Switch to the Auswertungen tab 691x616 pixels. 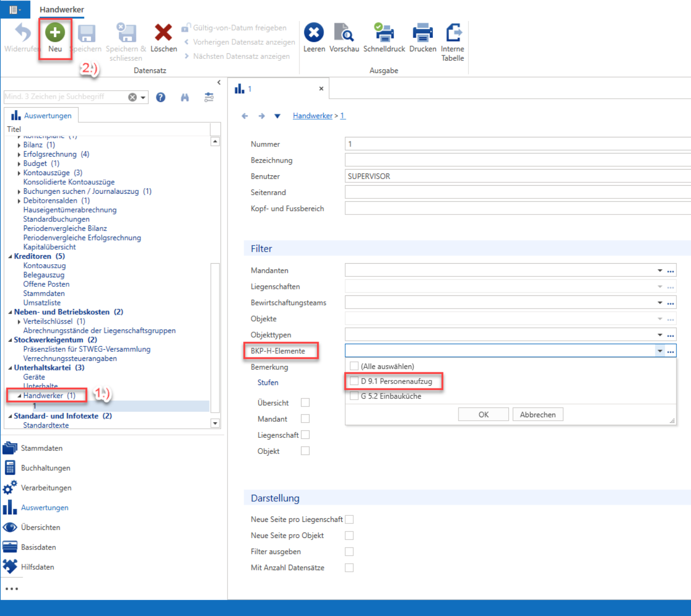[42, 116]
